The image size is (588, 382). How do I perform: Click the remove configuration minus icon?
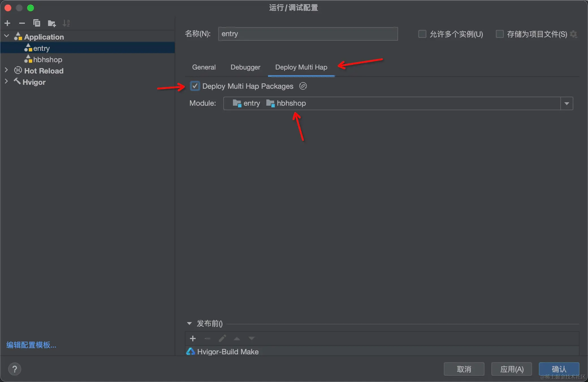[22, 23]
